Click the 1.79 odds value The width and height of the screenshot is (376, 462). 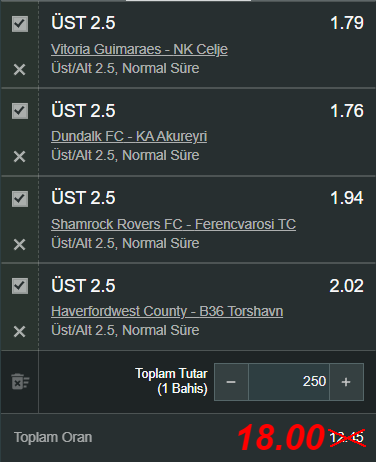[347, 23]
